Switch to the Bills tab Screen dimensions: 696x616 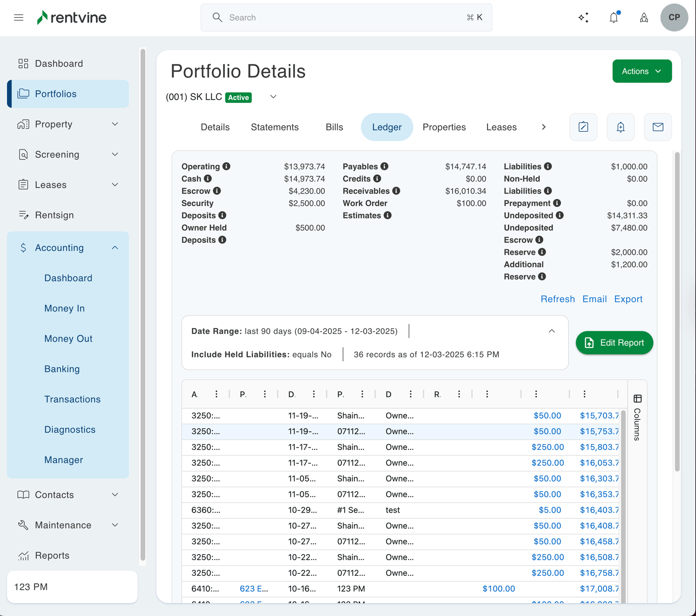pos(334,127)
